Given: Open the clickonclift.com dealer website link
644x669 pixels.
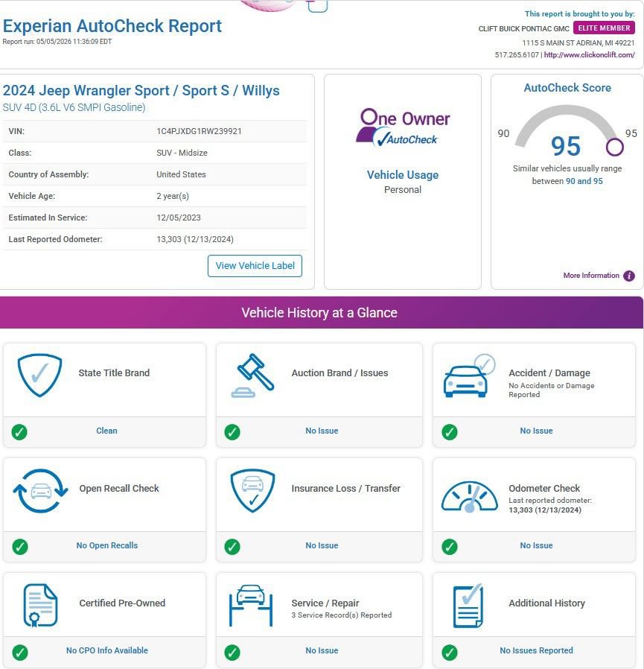Looking at the screenshot, I should click(589, 54).
